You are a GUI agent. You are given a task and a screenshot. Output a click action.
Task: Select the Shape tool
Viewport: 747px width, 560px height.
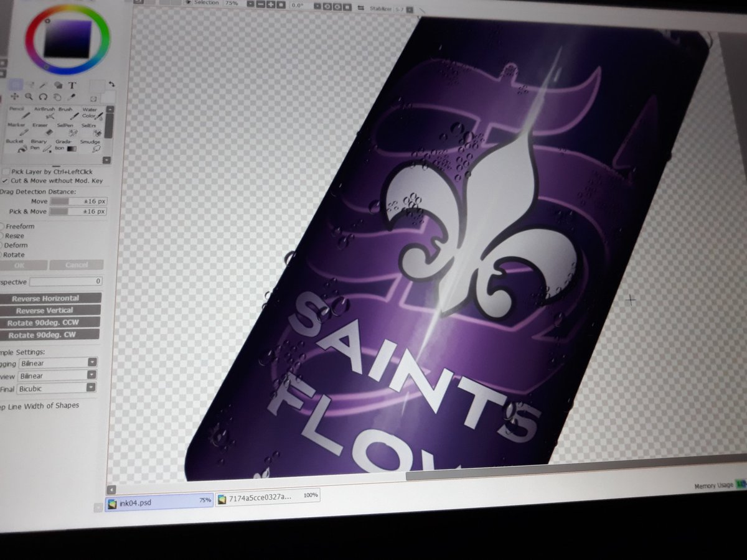point(58,85)
